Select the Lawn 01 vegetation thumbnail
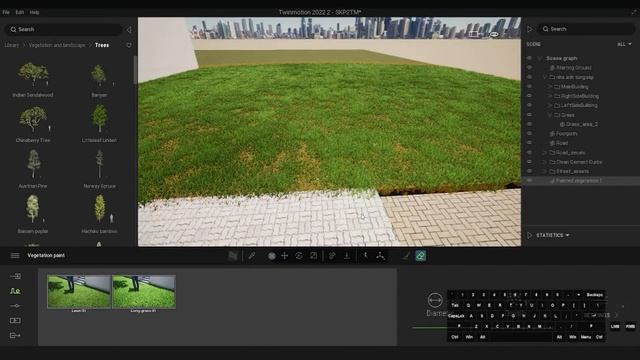640x360 pixels. tap(79, 293)
